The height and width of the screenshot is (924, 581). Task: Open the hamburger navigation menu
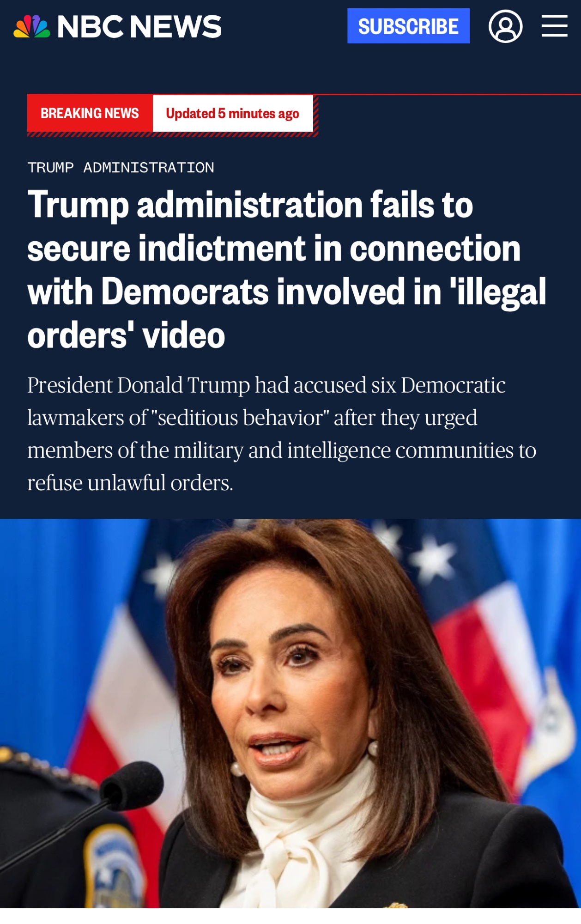[555, 25]
